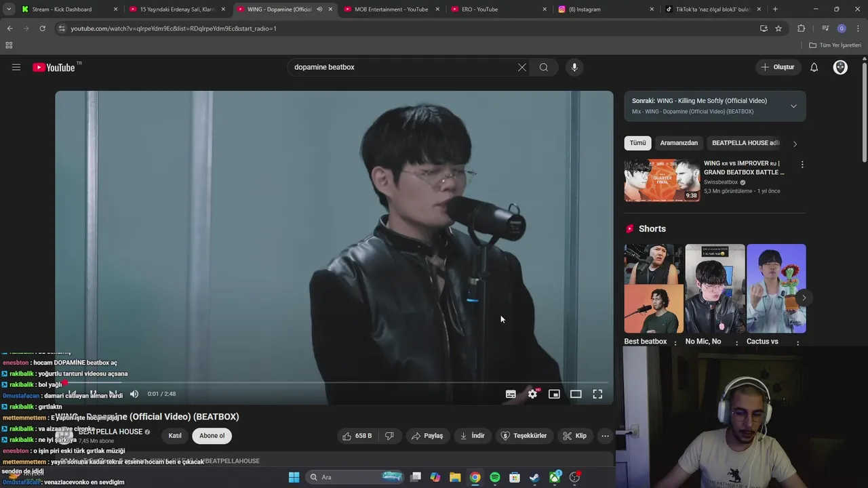Open Steam from the taskbar
The width and height of the screenshot is (868, 488).
534,477
